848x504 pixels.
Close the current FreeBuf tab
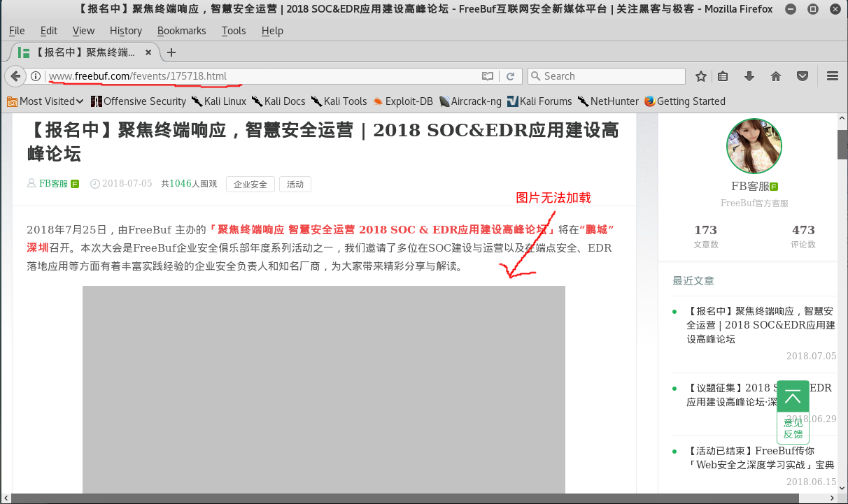tap(148, 52)
